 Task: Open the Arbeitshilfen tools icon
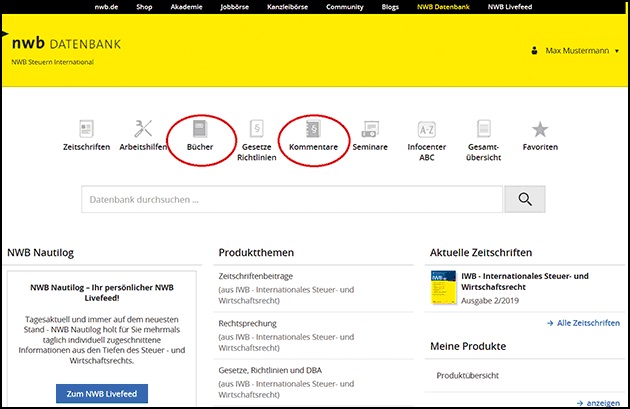[x=143, y=129]
